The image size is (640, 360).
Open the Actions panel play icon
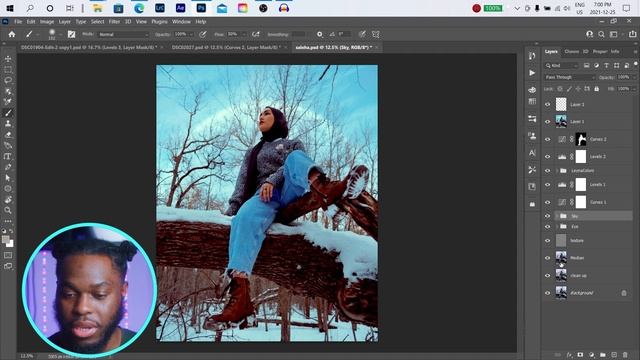(532, 73)
